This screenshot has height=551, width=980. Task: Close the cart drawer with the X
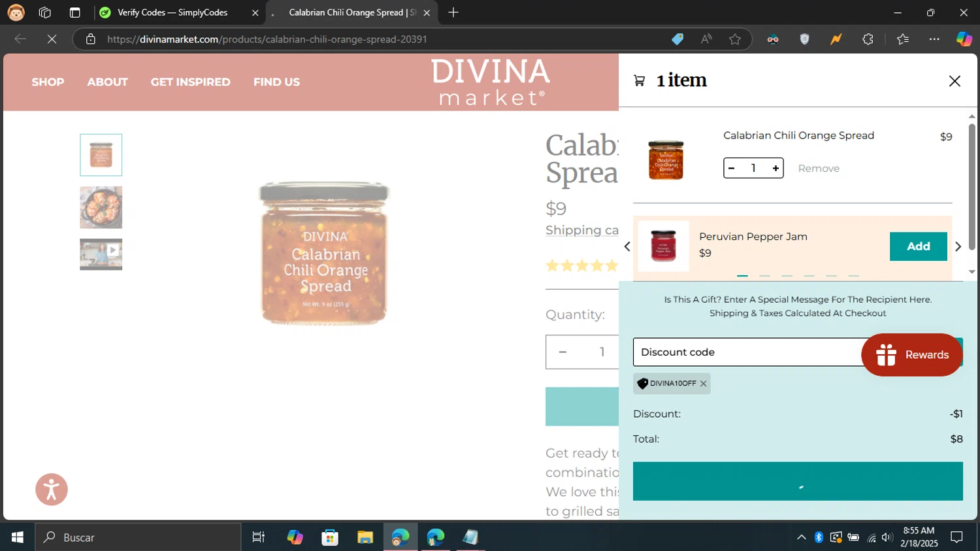pyautogui.click(x=955, y=81)
